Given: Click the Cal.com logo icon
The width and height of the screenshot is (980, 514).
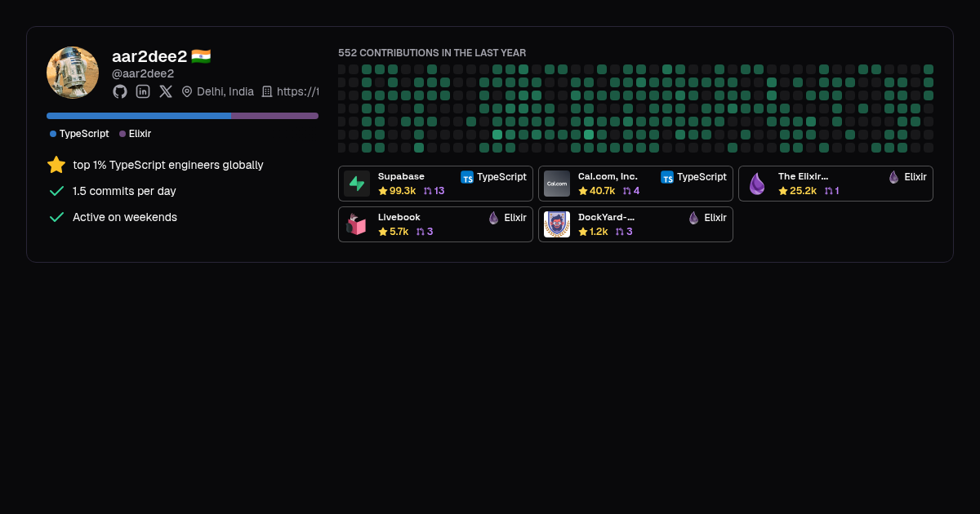Looking at the screenshot, I should [557, 184].
